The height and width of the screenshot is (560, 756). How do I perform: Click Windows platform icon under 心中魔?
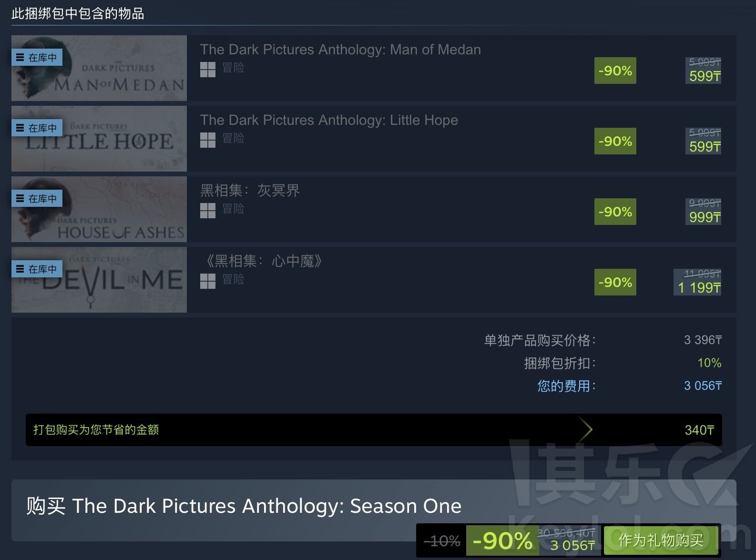[208, 281]
